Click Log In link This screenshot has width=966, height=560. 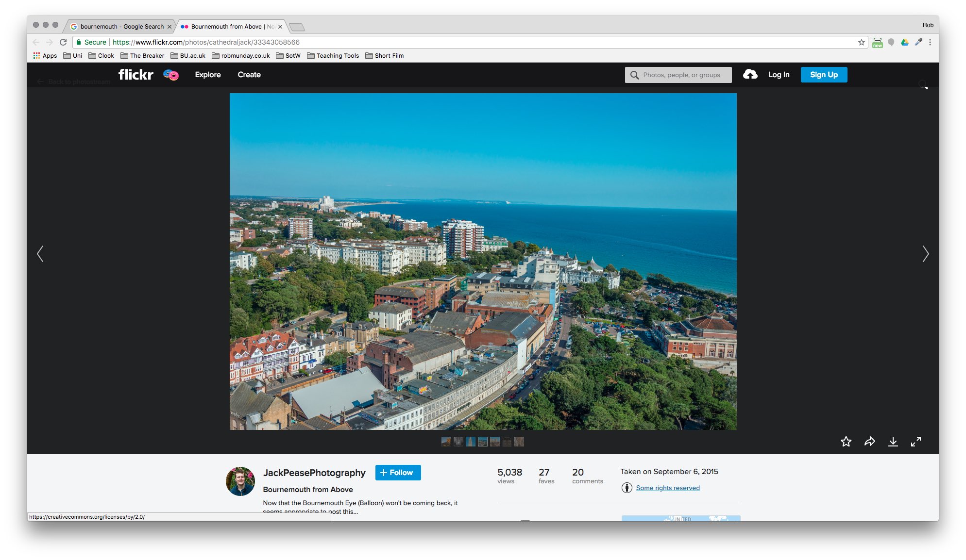[779, 75]
